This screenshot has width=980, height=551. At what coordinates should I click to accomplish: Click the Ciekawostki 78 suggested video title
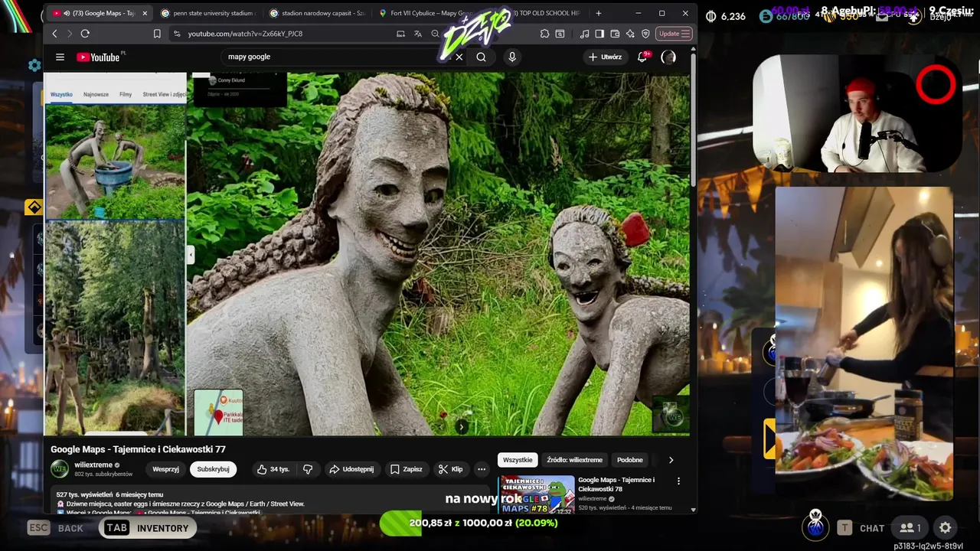[x=616, y=484]
